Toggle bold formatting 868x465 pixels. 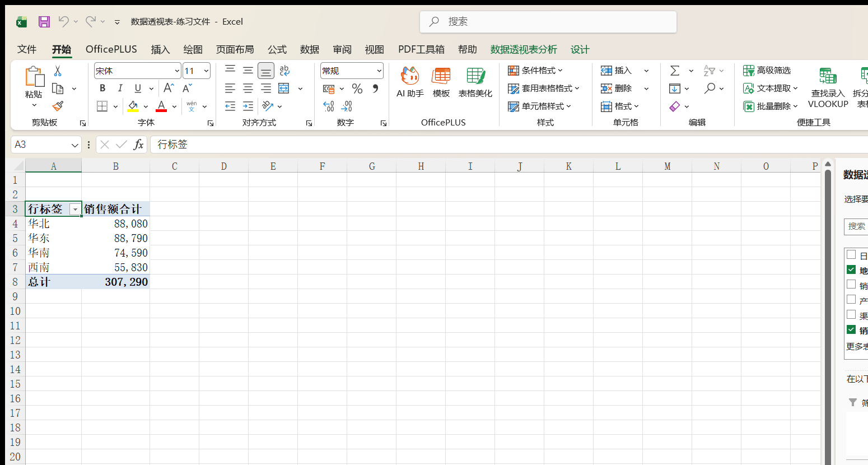coord(102,89)
